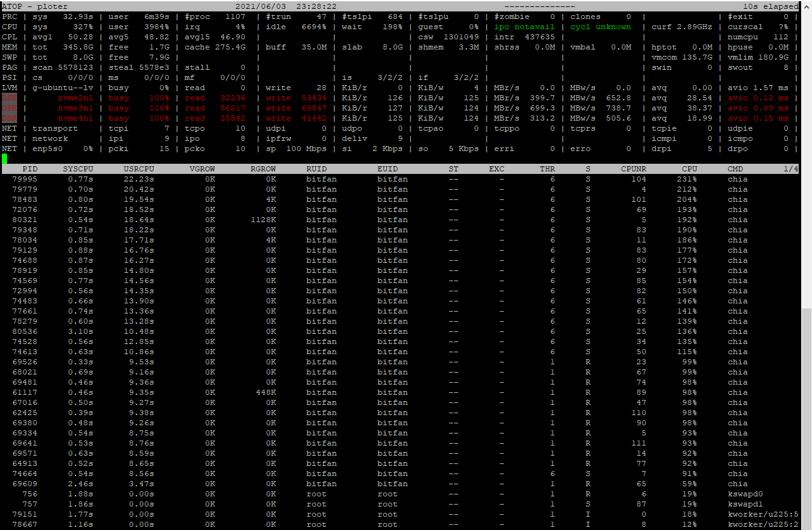Select the RGROW column header
The width and height of the screenshot is (812, 530).
[x=263, y=169]
